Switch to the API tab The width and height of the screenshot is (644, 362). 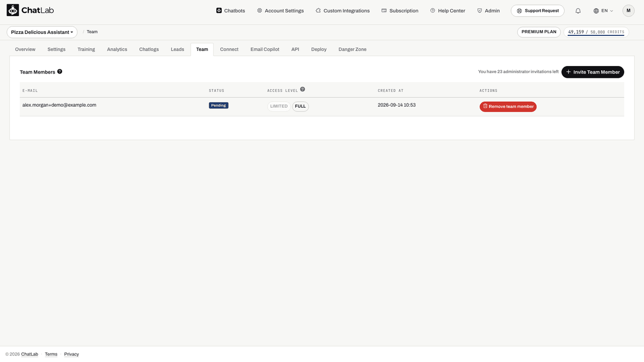coord(295,49)
